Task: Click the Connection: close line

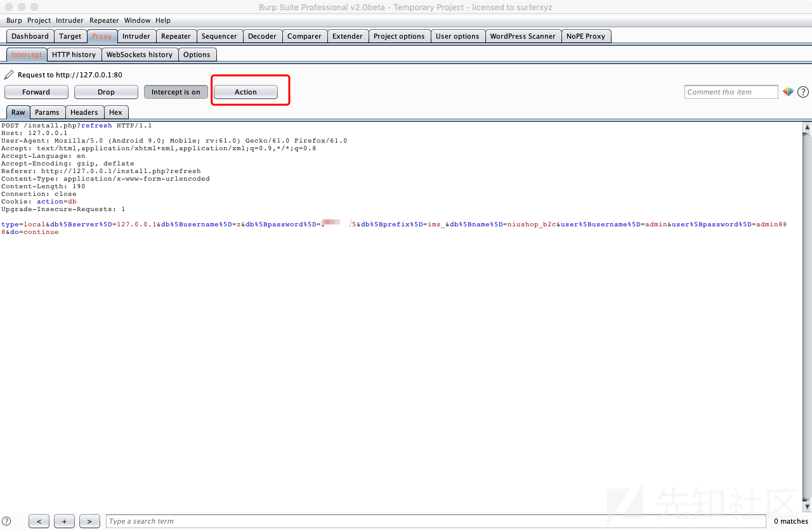Action: click(39, 194)
